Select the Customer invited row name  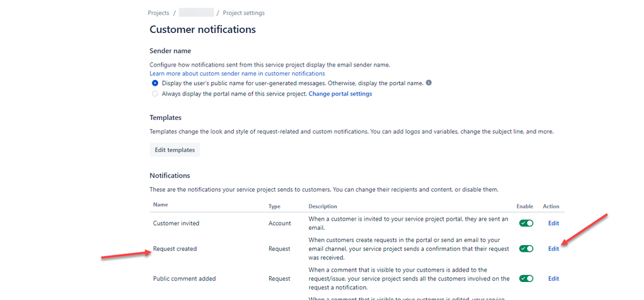(x=176, y=223)
